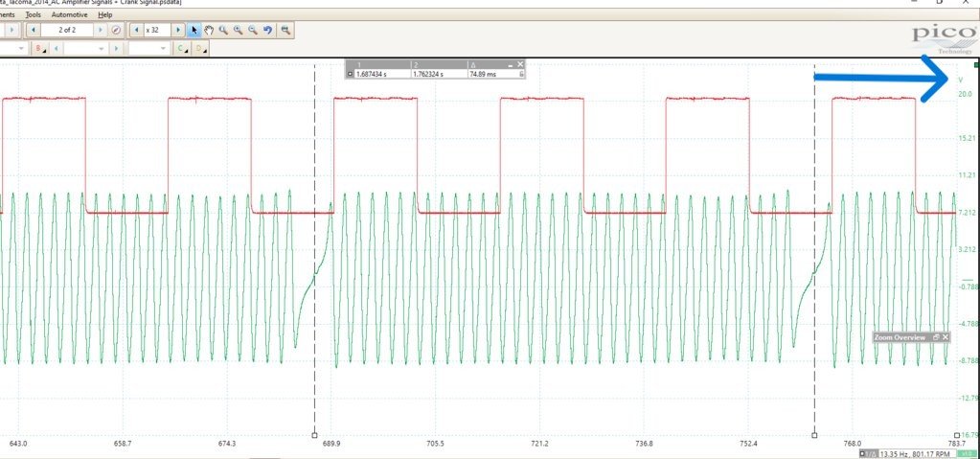Click the delta value 74.89 ms
980x459 pixels.
click(481, 74)
